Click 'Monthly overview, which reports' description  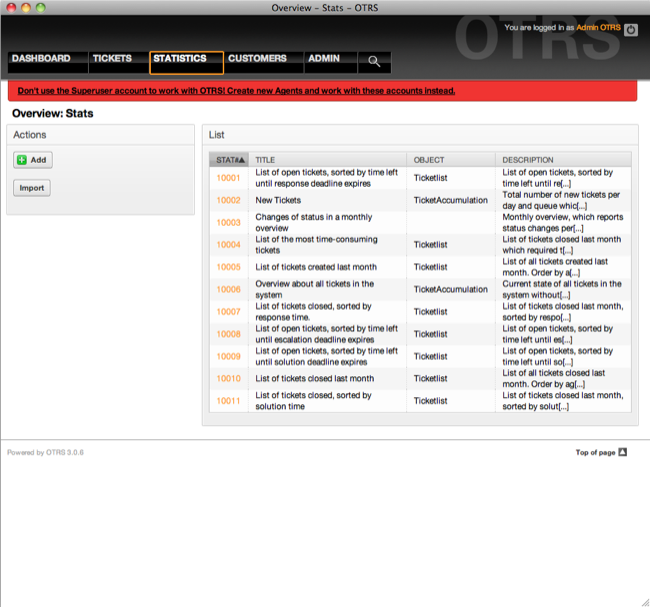pos(563,223)
